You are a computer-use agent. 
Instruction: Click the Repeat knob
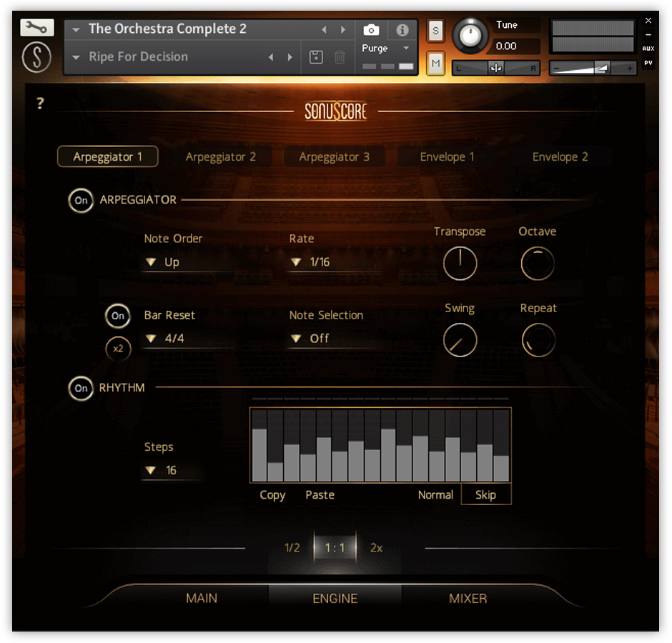[x=538, y=340]
